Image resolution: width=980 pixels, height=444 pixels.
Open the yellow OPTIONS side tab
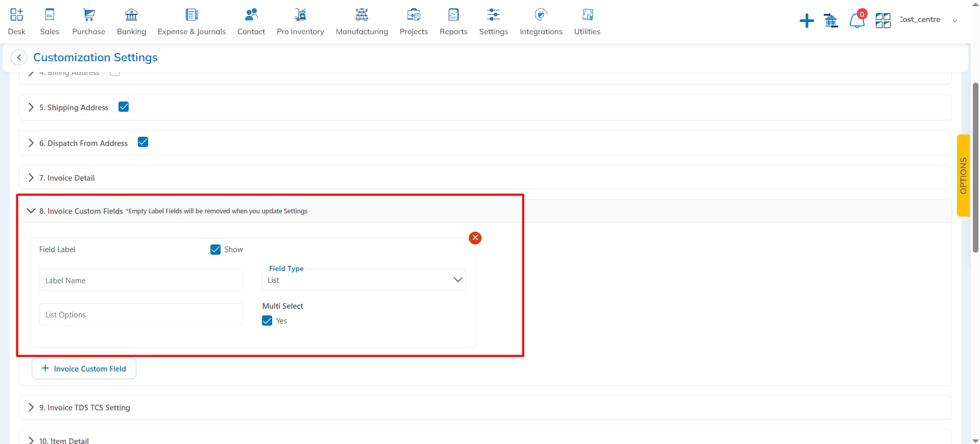(963, 176)
